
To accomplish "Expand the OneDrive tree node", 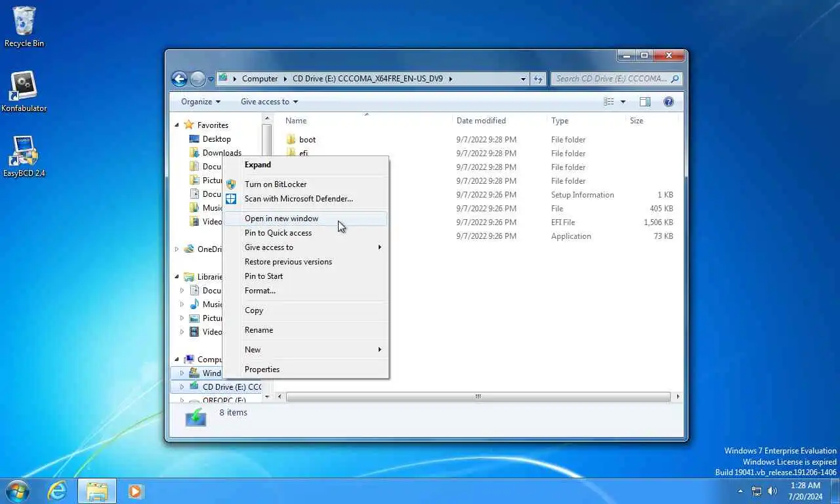I will 177,249.
